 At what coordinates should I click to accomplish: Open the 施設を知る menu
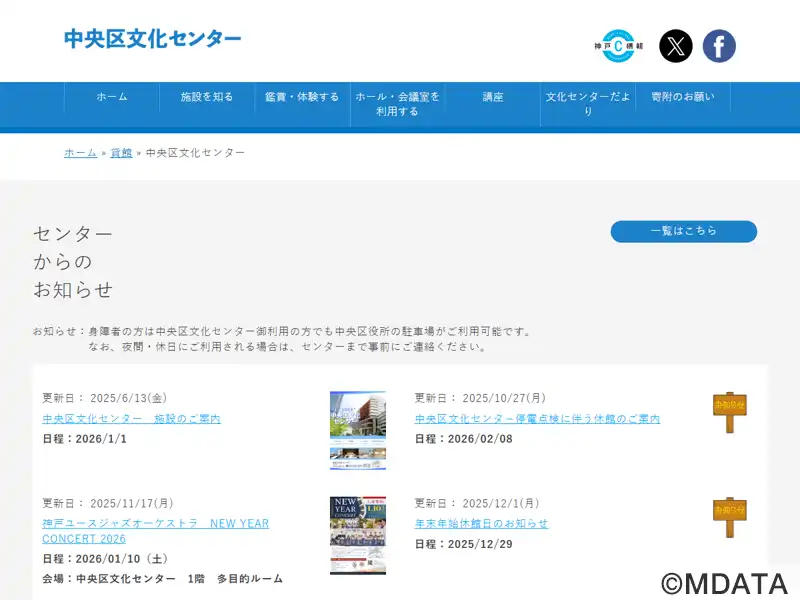(x=207, y=97)
